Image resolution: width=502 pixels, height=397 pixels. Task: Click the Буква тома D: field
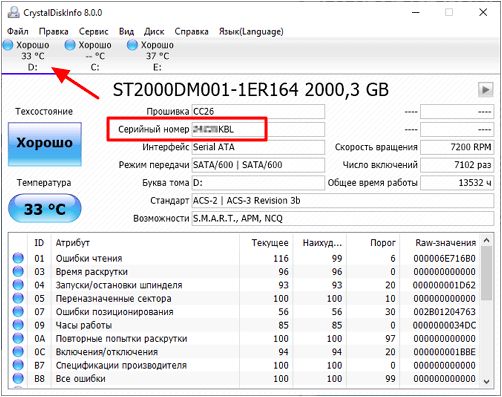[258, 183]
